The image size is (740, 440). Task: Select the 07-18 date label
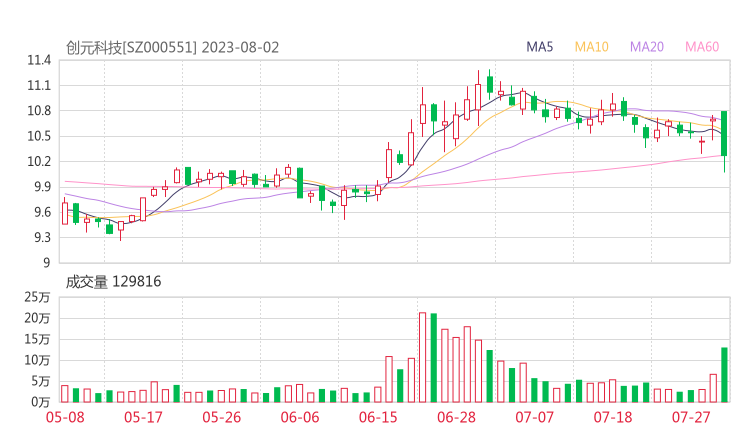pyautogui.click(x=613, y=417)
